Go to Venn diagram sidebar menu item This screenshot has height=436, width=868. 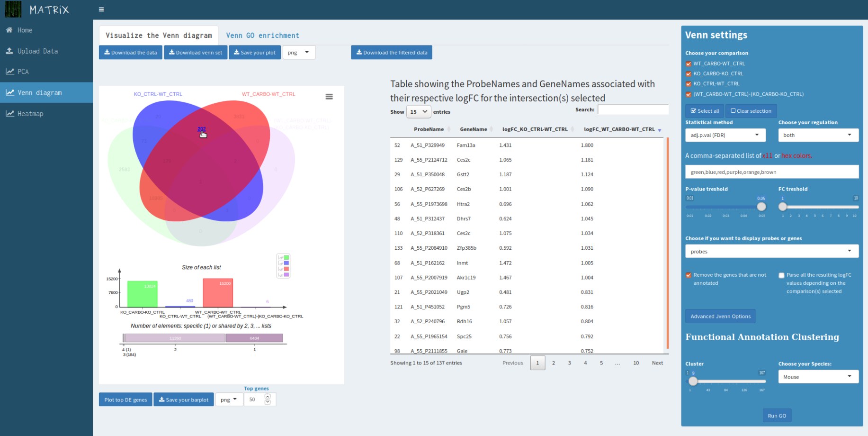(40, 93)
